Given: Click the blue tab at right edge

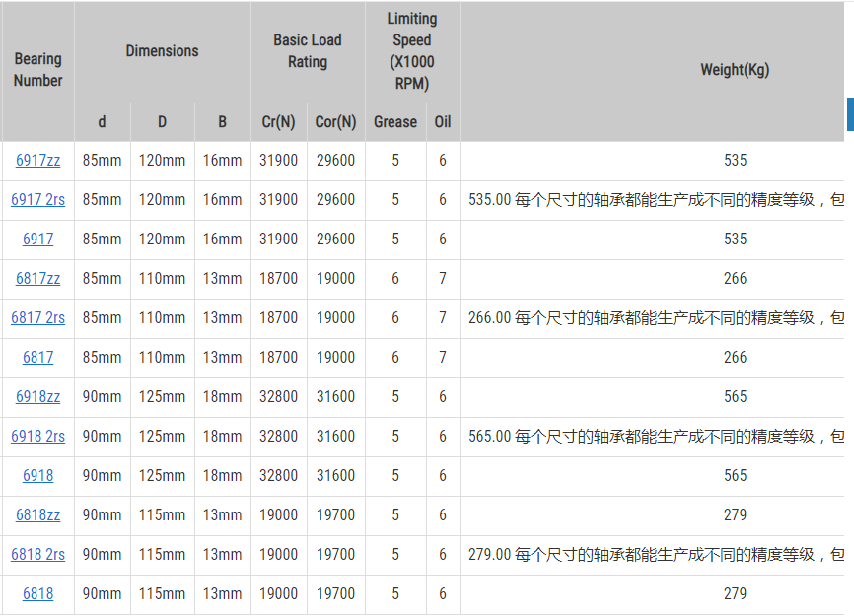Looking at the screenshot, I should (x=850, y=114).
